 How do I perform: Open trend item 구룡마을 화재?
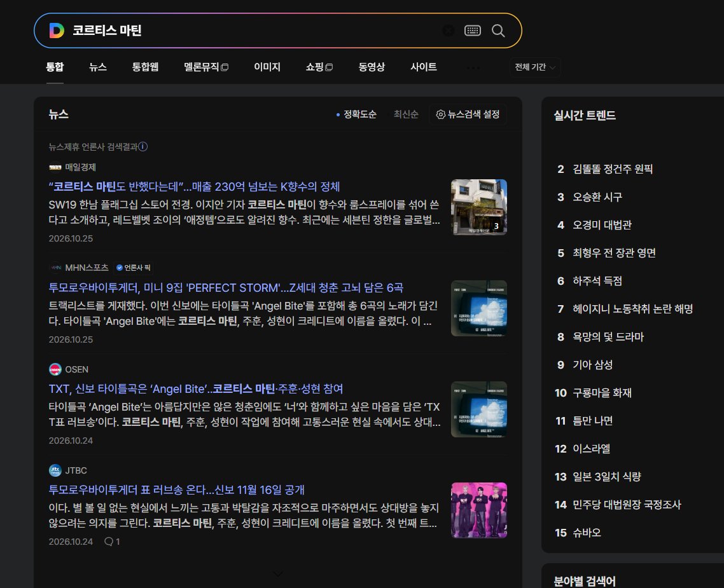[602, 393]
